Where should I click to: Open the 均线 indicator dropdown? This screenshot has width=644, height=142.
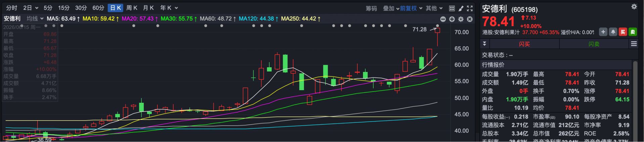click(x=35, y=19)
